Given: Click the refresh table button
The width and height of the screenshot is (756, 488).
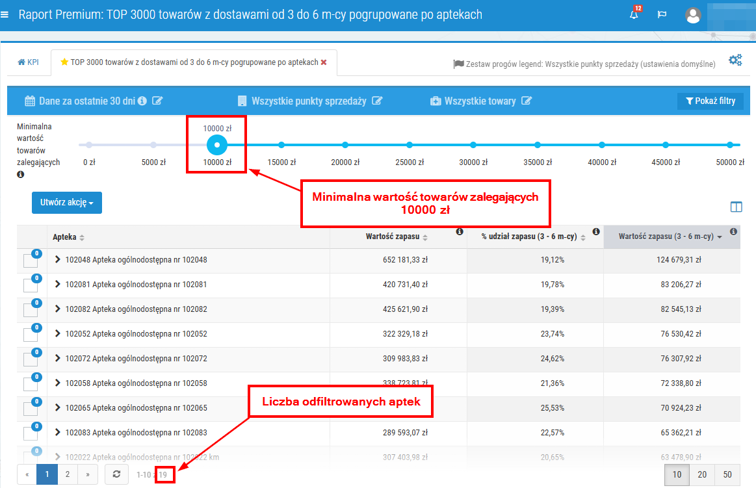Looking at the screenshot, I should coord(117,474).
